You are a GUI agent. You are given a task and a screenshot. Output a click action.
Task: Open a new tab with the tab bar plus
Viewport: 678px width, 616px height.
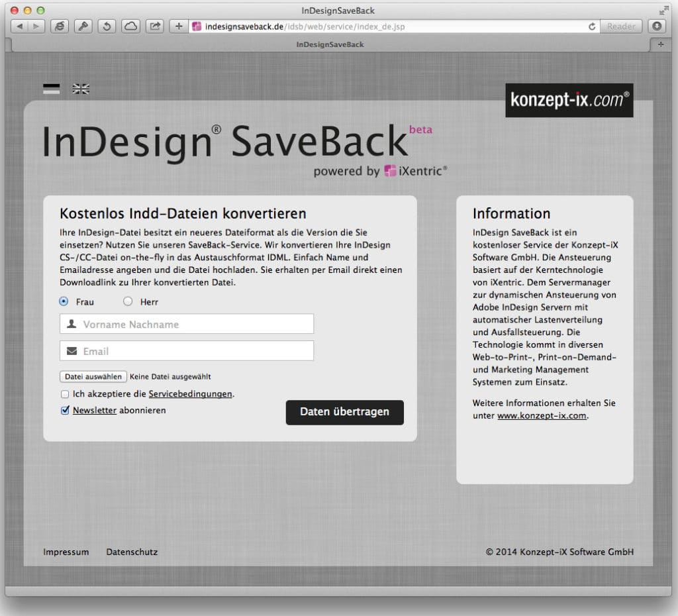[659, 44]
